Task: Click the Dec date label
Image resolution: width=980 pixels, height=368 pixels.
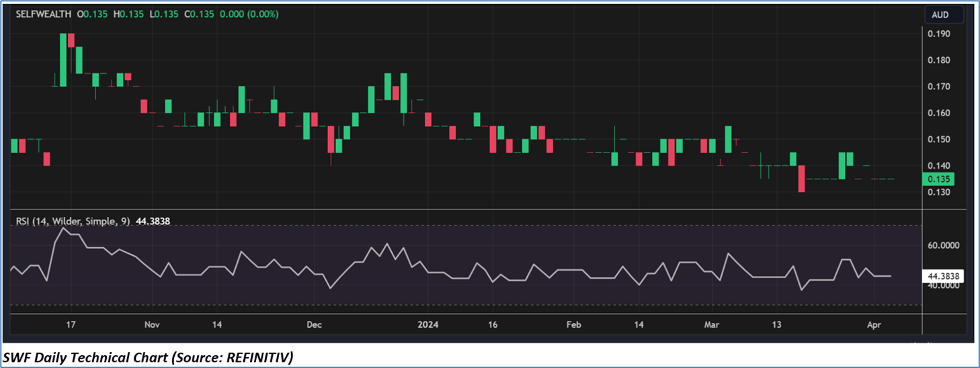Action: [314, 324]
